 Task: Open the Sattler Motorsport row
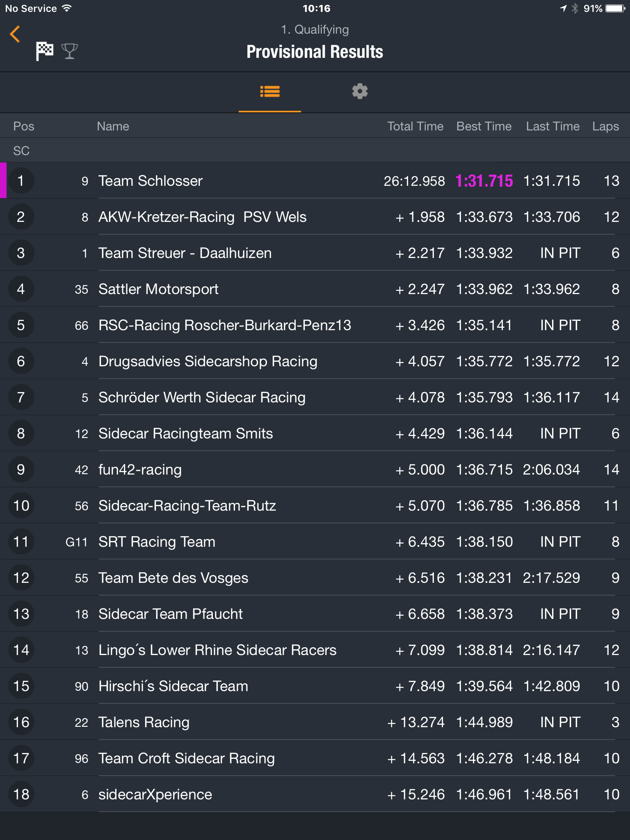click(315, 289)
